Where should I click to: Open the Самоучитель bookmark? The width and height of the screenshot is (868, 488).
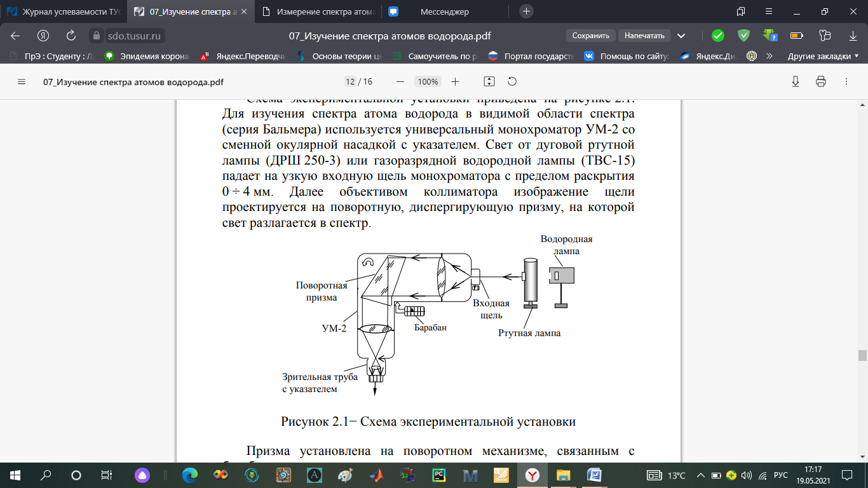pyautogui.click(x=435, y=56)
